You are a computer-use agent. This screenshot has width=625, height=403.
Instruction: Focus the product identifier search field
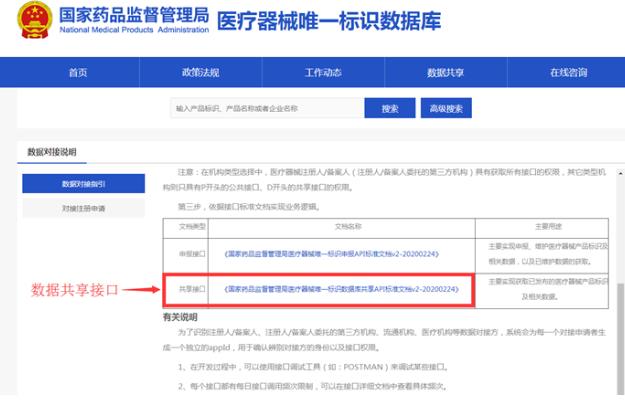click(x=264, y=108)
